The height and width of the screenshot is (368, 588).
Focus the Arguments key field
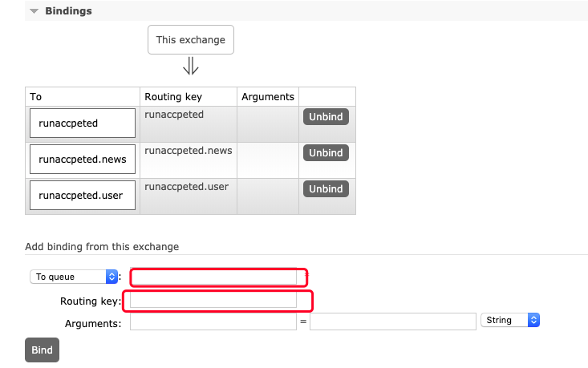(213, 321)
